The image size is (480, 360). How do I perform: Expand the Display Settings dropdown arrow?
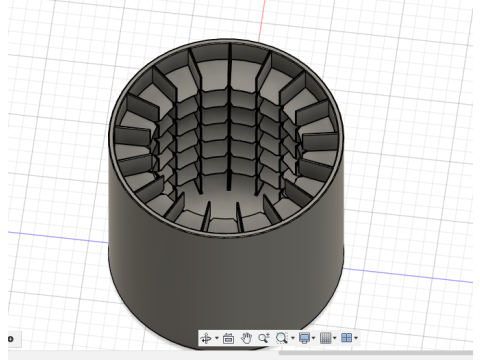pyautogui.click(x=313, y=338)
